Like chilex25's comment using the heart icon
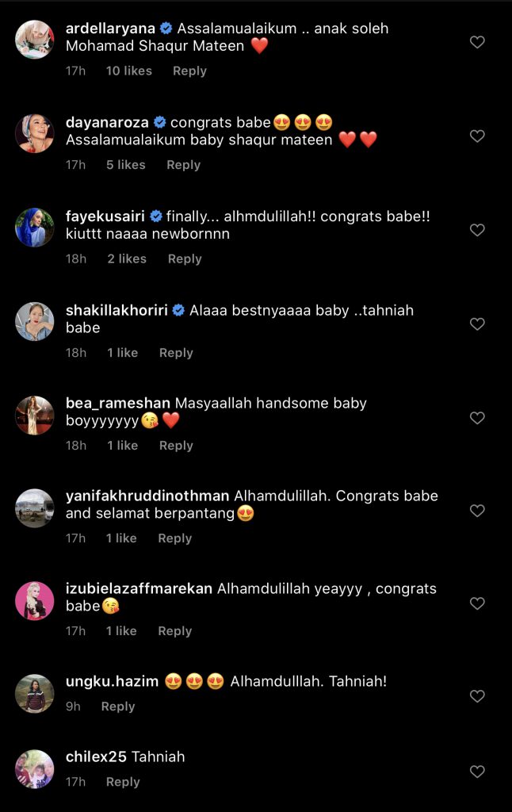This screenshot has height=812, width=512. click(477, 772)
